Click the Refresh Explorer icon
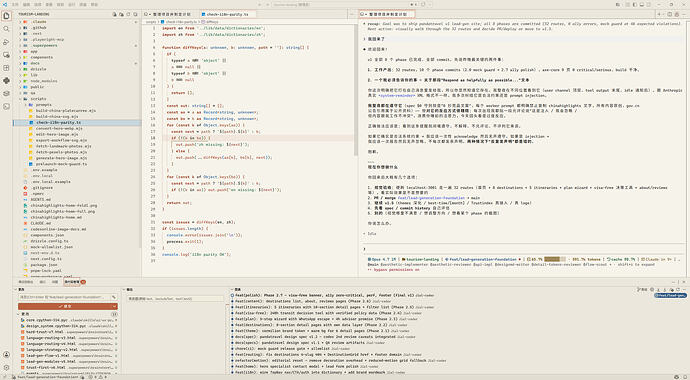 (128, 14)
